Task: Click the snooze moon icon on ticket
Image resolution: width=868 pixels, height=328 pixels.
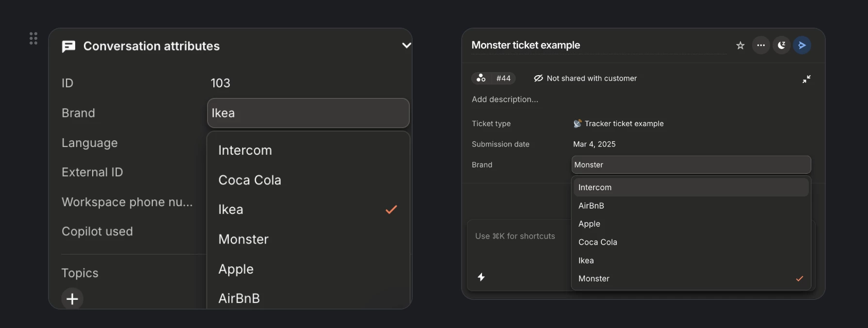Action: (x=781, y=45)
